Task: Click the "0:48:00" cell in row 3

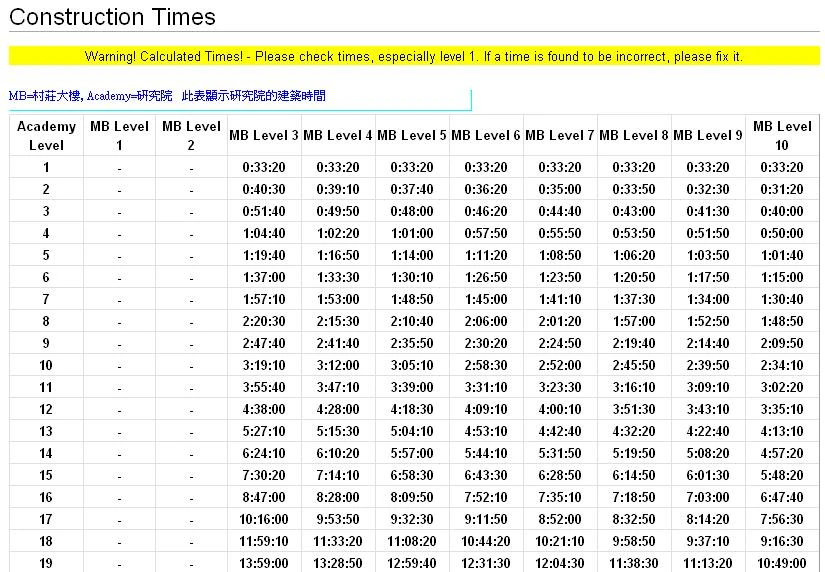Action: point(412,212)
